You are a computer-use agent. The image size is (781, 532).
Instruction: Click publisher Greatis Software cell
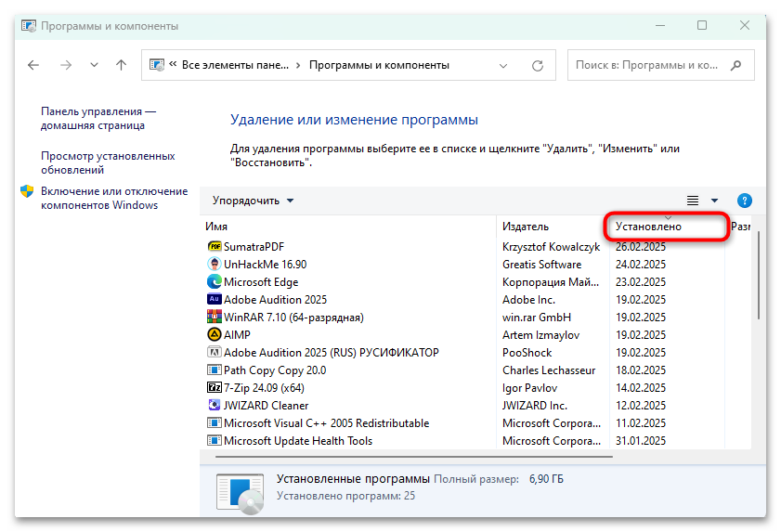tap(541, 265)
